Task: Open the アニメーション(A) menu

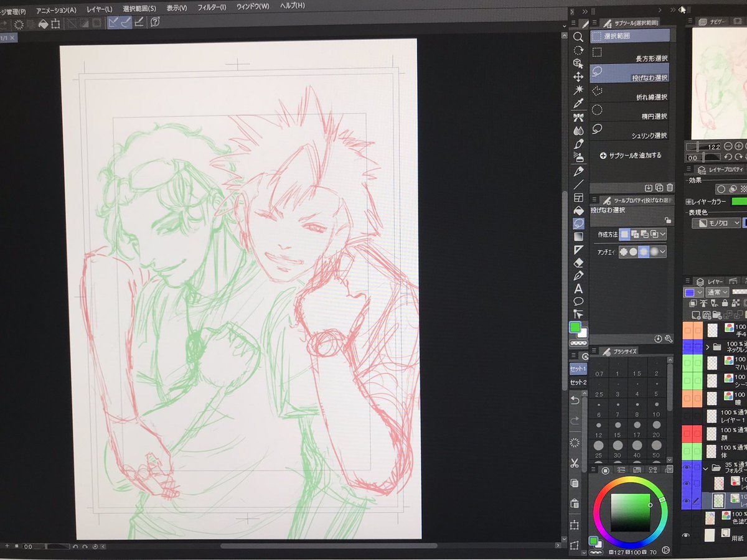Action: (56, 9)
